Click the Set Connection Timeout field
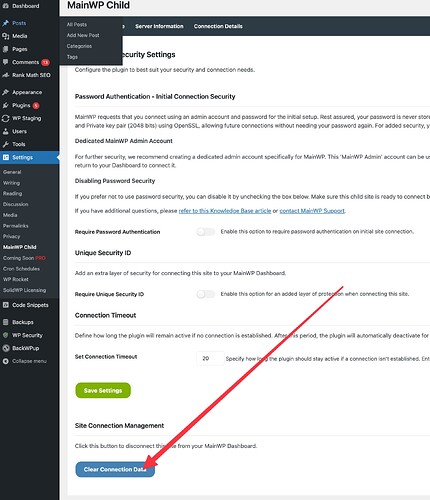The height and width of the screenshot is (500, 430). (210, 358)
